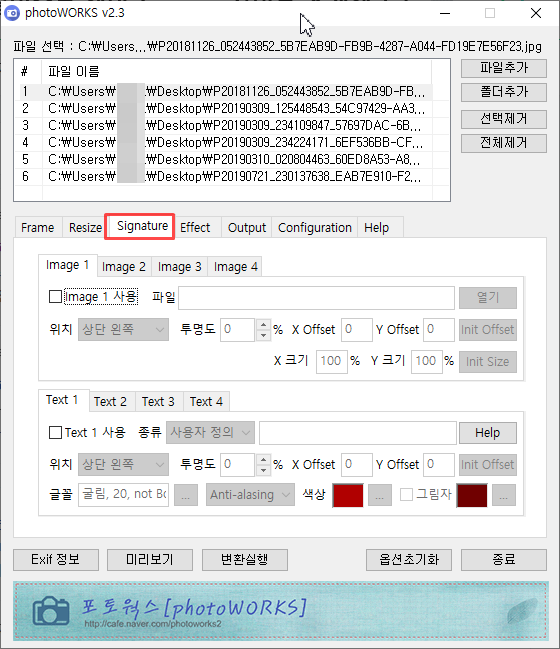Click the Image 1 파일 path field
The image size is (560, 649).
click(x=317, y=298)
